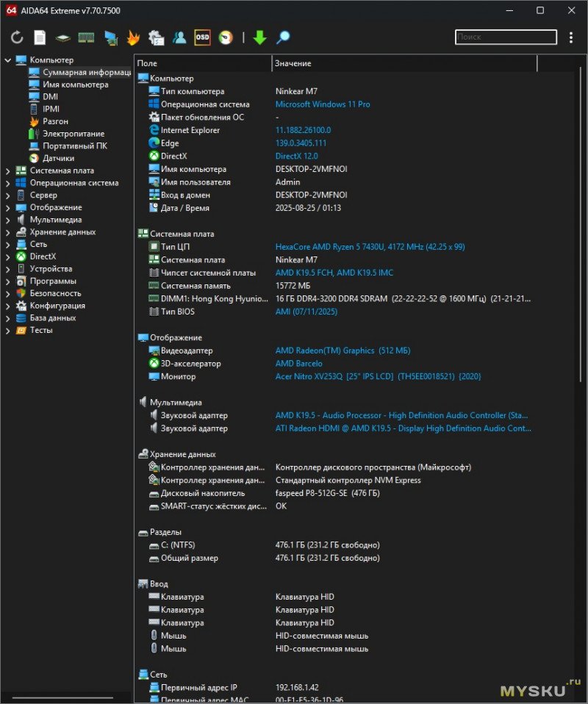Click the AIDA64 app icon in title bar
The height and width of the screenshot is (704, 588).
tap(11, 10)
